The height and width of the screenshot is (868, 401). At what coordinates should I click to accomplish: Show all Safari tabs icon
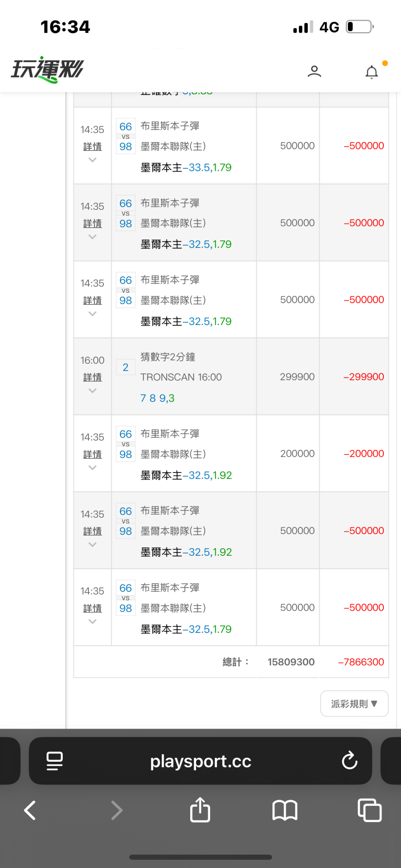click(x=369, y=810)
